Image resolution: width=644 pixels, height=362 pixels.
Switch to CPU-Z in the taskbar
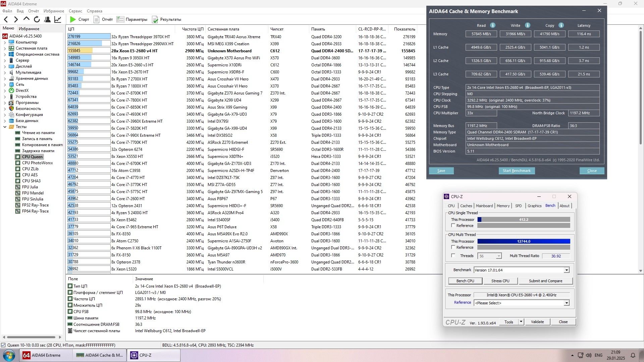pos(154,355)
